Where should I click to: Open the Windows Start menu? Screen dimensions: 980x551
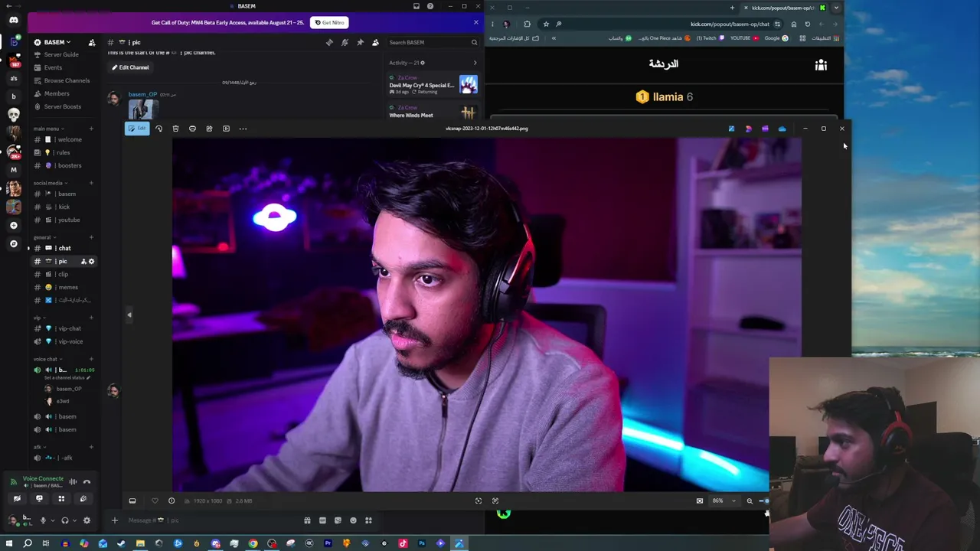(8, 543)
